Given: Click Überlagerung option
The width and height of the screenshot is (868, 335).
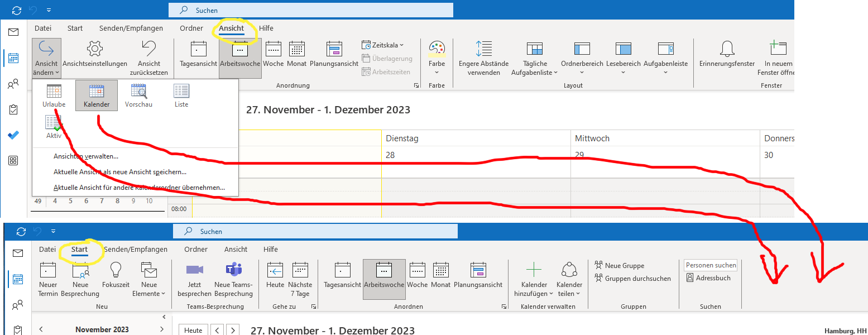Looking at the screenshot, I should pyautogui.click(x=387, y=58).
